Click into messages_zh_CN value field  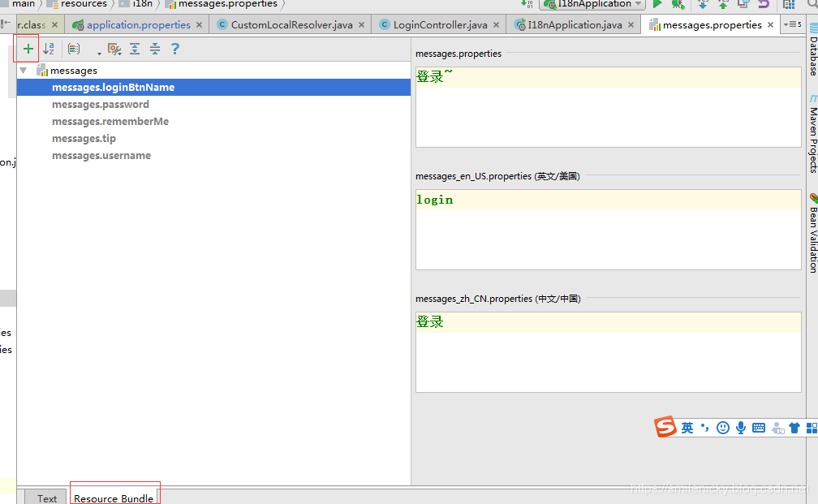[609, 352]
